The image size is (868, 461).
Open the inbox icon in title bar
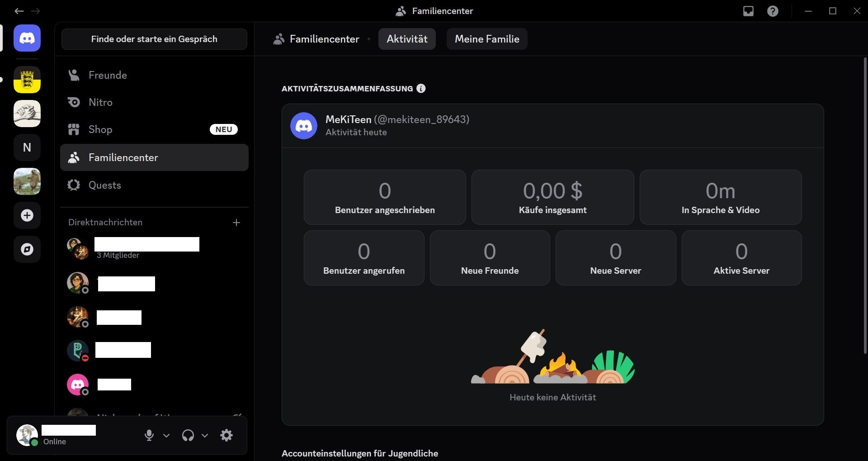tap(748, 11)
